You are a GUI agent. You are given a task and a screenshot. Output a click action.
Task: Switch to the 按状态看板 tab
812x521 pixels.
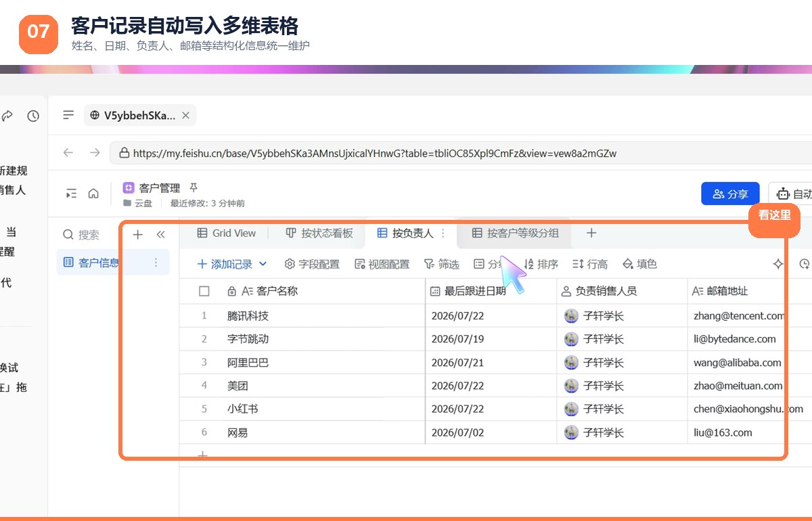319,233
